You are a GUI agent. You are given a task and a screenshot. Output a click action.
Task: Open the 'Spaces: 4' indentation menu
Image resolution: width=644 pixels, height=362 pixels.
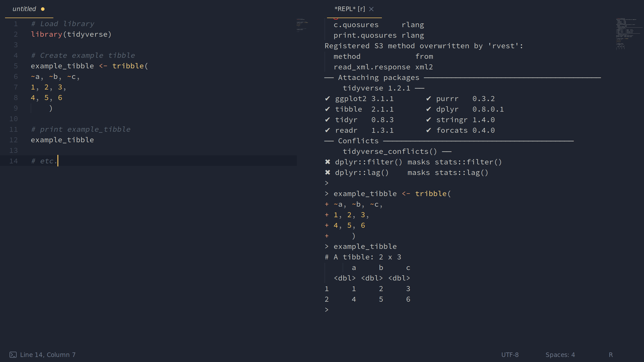point(560,355)
